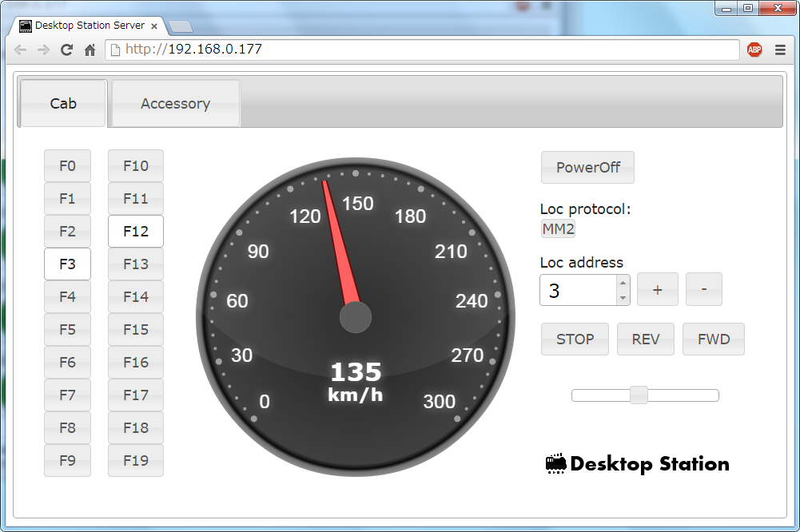Toggle function F9
The image size is (800, 532).
pyautogui.click(x=67, y=460)
